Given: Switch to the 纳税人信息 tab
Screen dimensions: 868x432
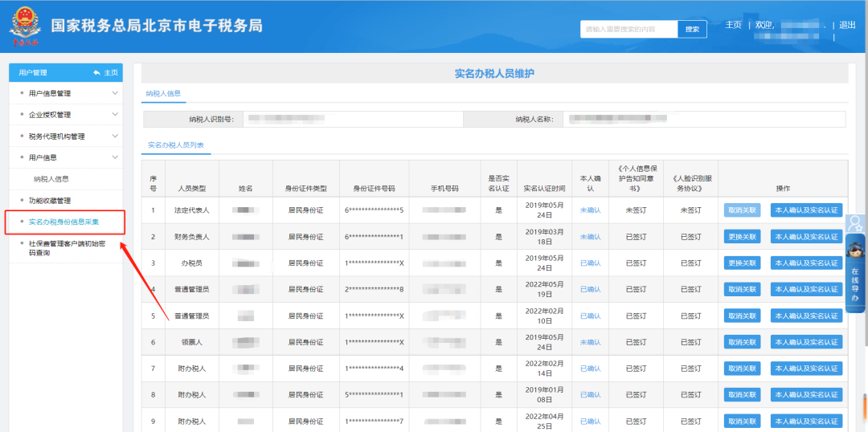Looking at the screenshot, I should [x=163, y=93].
